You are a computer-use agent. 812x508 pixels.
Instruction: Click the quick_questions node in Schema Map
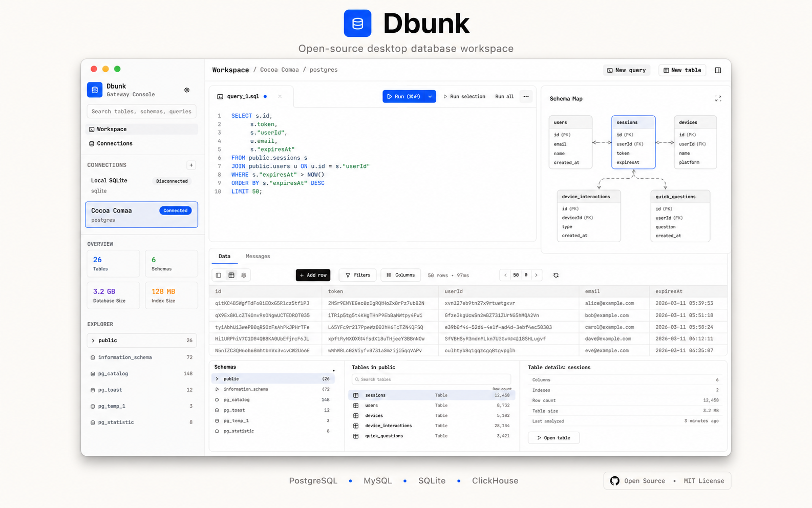680,216
